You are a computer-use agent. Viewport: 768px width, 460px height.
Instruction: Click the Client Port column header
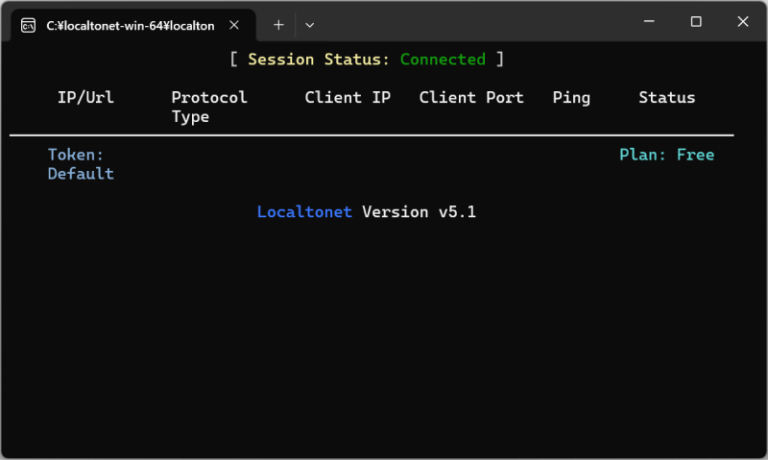point(471,97)
